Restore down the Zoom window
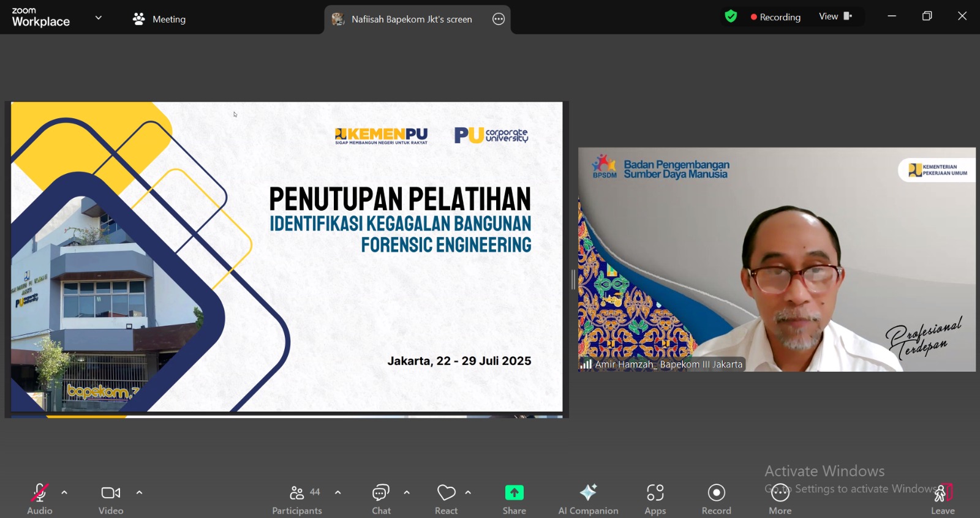The image size is (980, 518). tap(927, 17)
